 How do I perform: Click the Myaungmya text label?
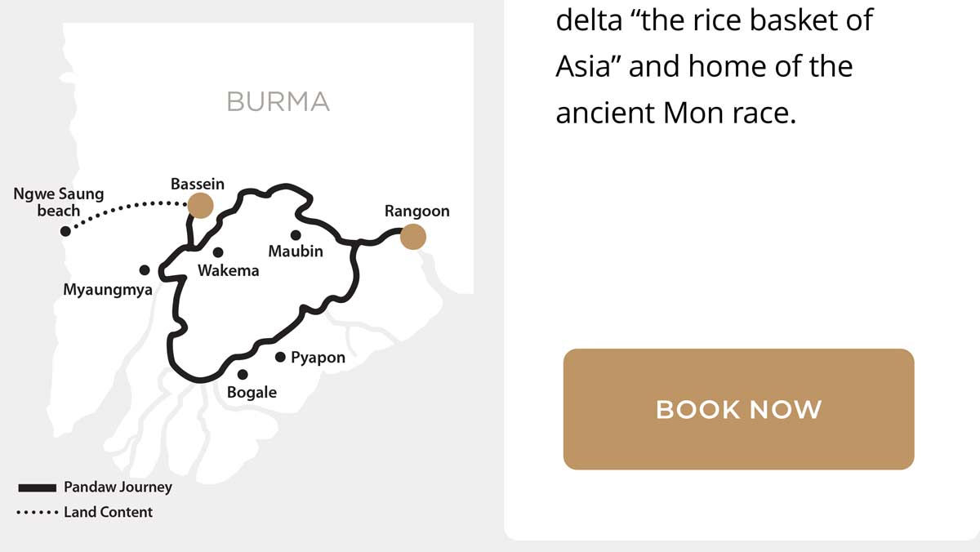pos(108,290)
